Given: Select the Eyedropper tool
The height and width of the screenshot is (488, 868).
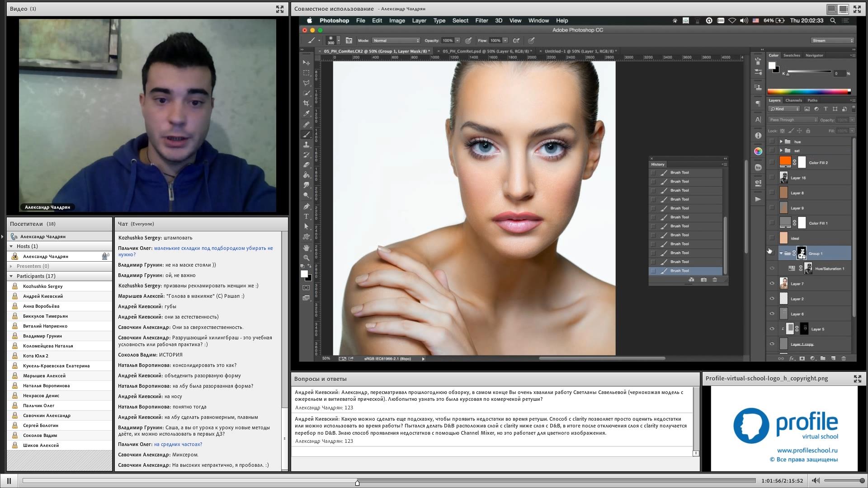Looking at the screenshot, I should [x=306, y=113].
